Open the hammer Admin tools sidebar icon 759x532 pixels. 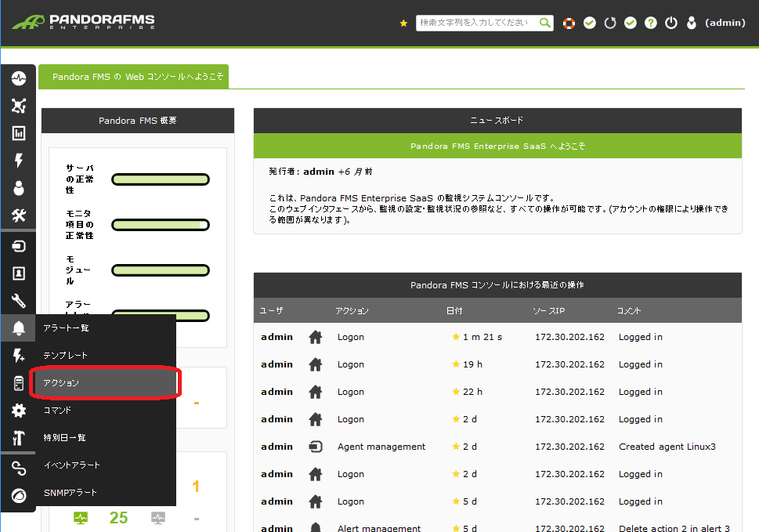18,438
